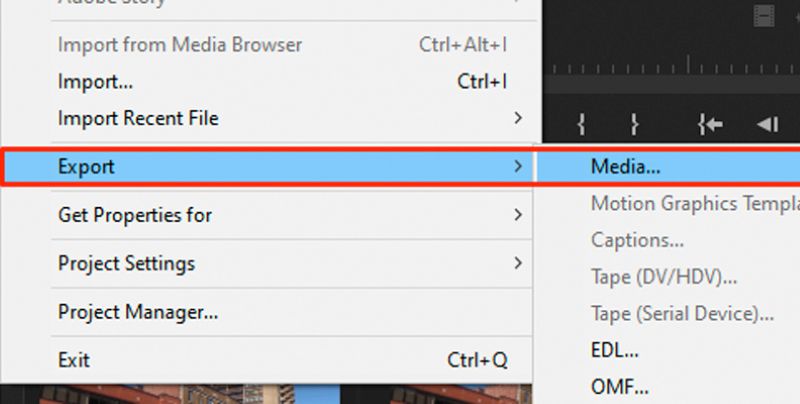Click the Drag Video Only filmstrip icon
This screenshot has width=800, height=404.
(765, 16)
